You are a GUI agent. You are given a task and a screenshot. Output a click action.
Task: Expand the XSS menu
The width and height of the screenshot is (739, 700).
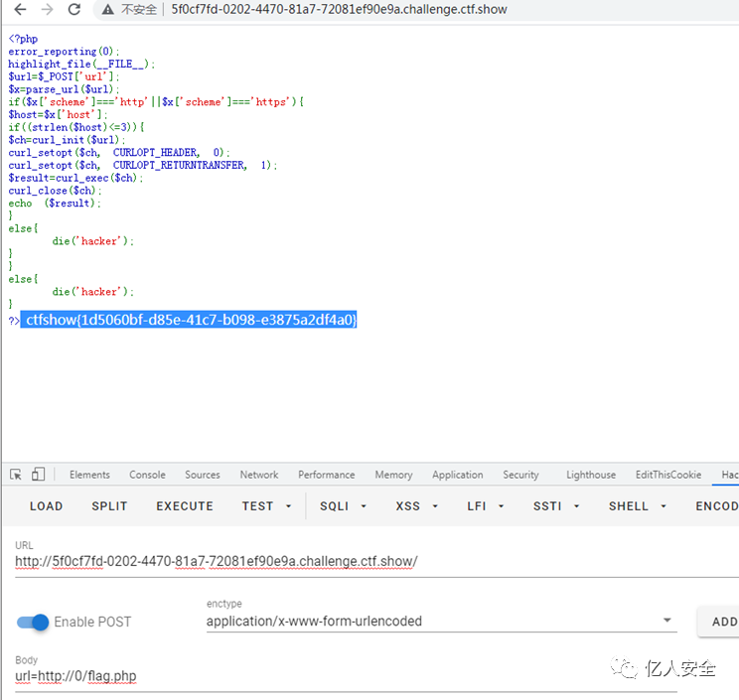tap(416, 506)
